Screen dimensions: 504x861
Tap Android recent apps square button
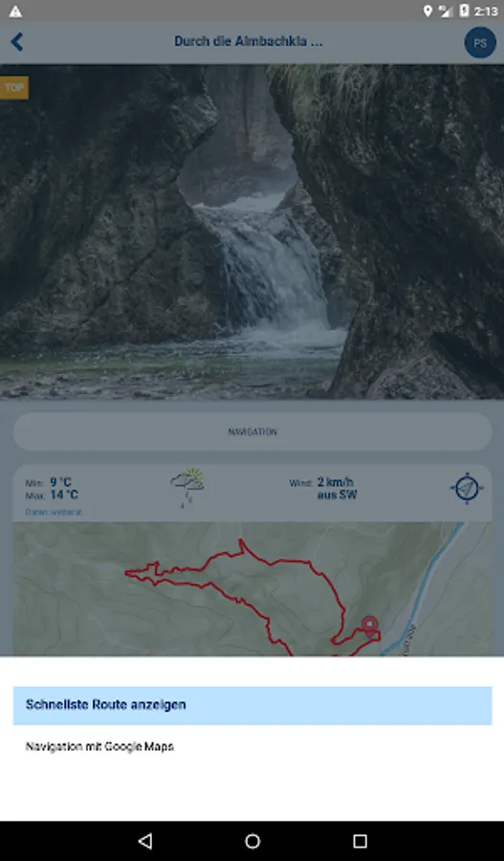[360, 841]
